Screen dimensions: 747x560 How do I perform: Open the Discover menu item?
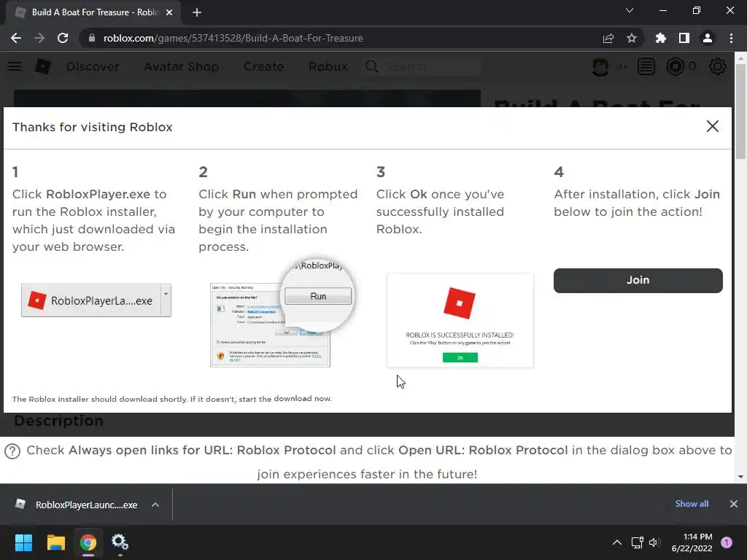point(93,66)
